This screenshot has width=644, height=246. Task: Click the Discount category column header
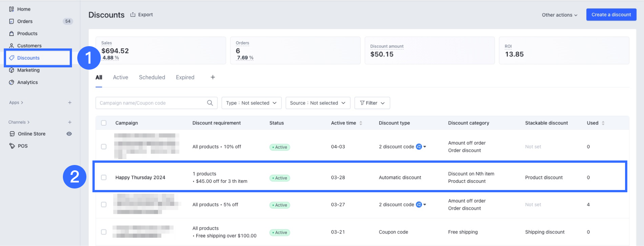click(469, 123)
